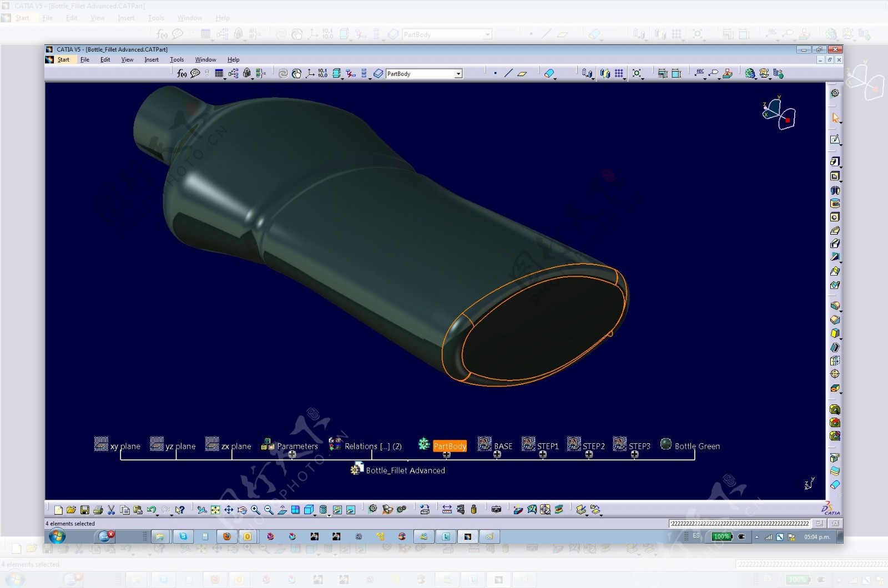
Task: Click the 3D compass in the viewport
Action: [x=778, y=113]
